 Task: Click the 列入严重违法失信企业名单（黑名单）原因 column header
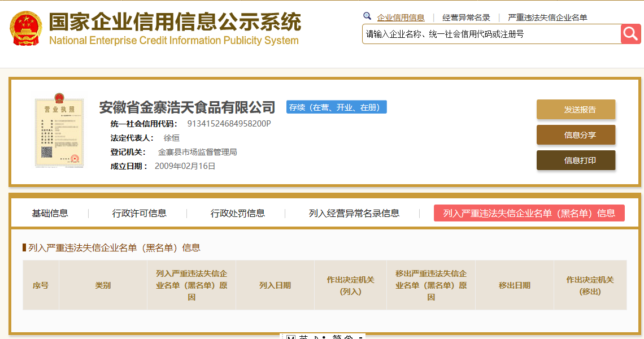pyautogui.click(x=192, y=285)
